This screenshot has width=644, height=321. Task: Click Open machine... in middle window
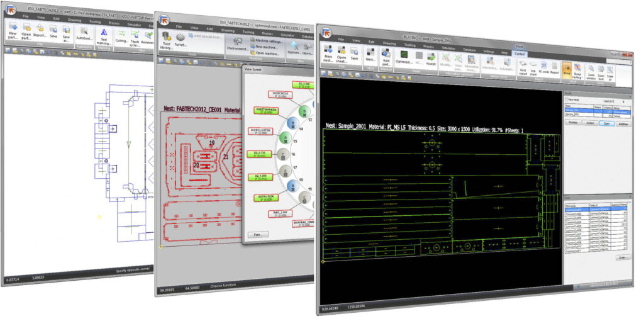click(266, 53)
